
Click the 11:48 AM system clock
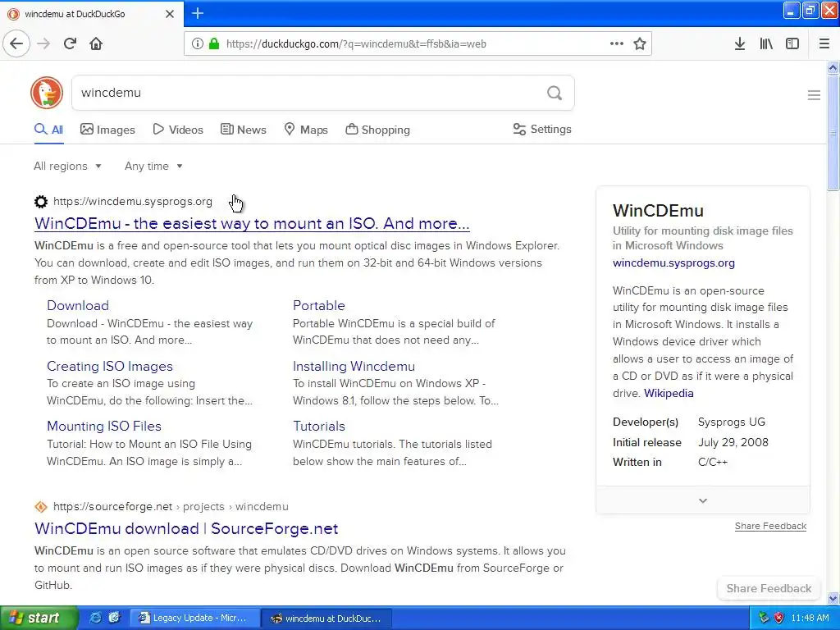point(810,619)
